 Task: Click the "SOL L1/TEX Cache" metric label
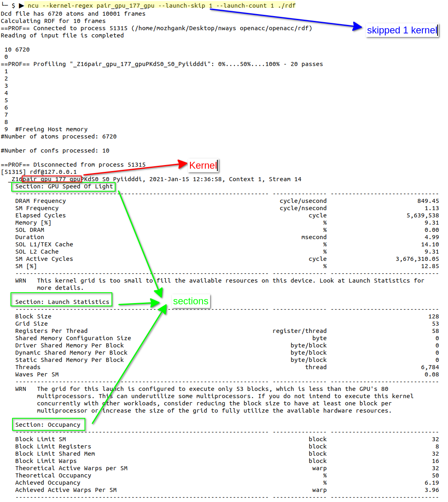[x=44, y=244]
